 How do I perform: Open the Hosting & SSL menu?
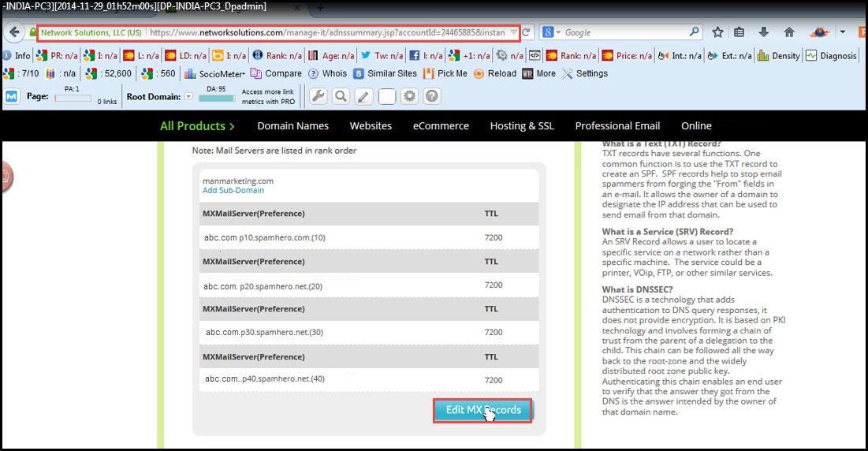pos(522,126)
